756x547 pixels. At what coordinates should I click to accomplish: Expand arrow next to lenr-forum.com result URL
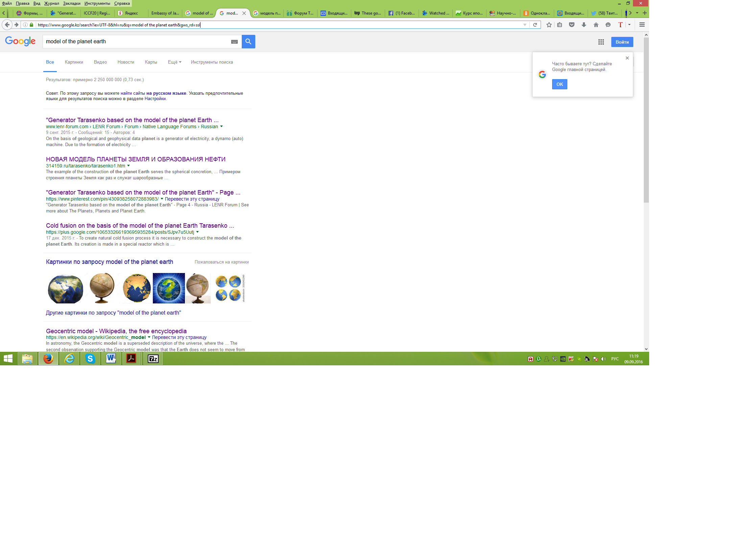tap(221, 127)
